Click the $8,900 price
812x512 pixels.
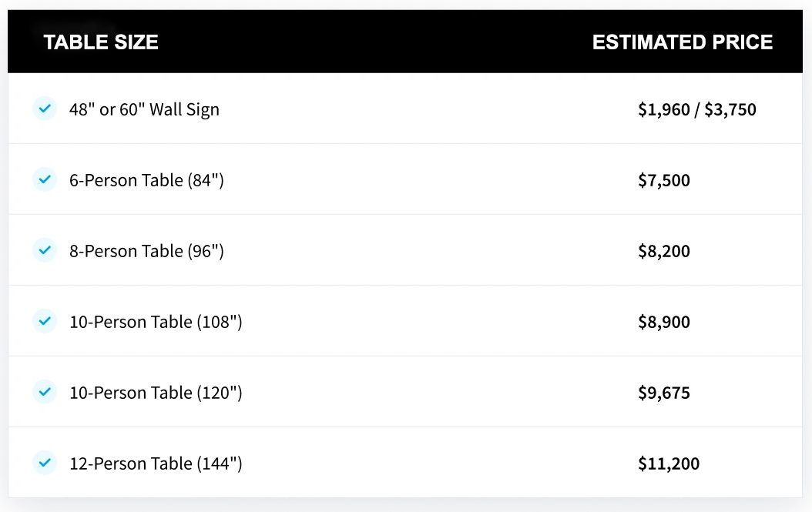[663, 322]
